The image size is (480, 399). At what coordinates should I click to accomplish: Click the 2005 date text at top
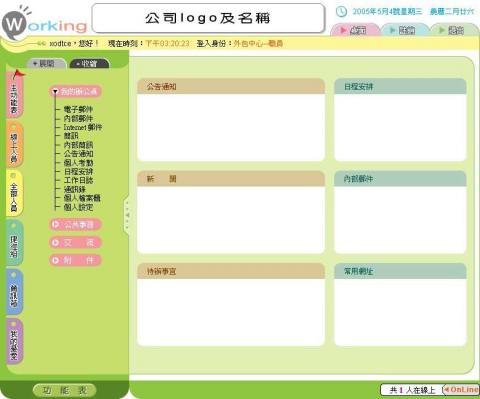click(x=387, y=12)
